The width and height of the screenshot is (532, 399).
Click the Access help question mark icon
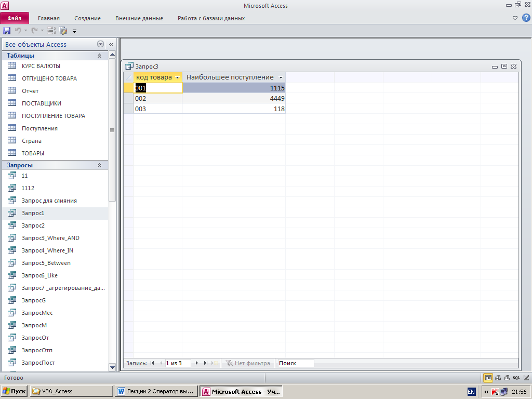point(526,18)
